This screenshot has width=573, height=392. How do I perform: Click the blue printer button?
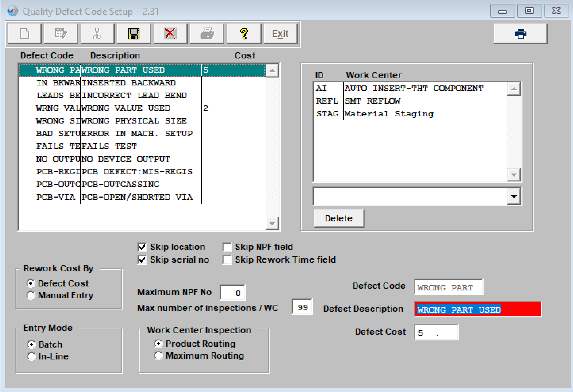click(520, 34)
